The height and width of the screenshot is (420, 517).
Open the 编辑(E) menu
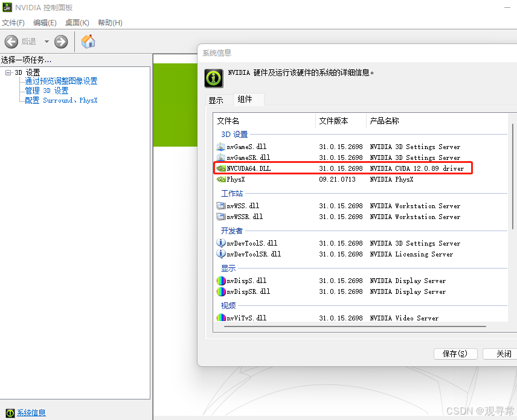pos(45,23)
